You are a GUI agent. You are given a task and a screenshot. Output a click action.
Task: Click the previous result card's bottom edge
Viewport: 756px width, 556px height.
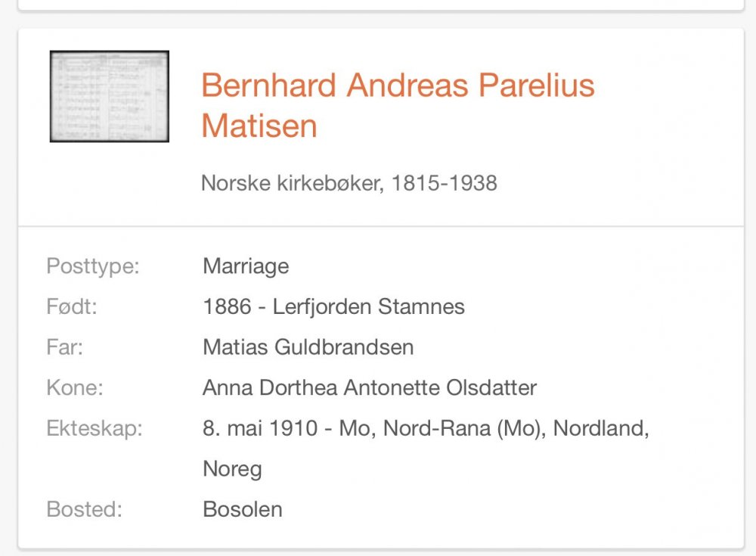[381, 8]
